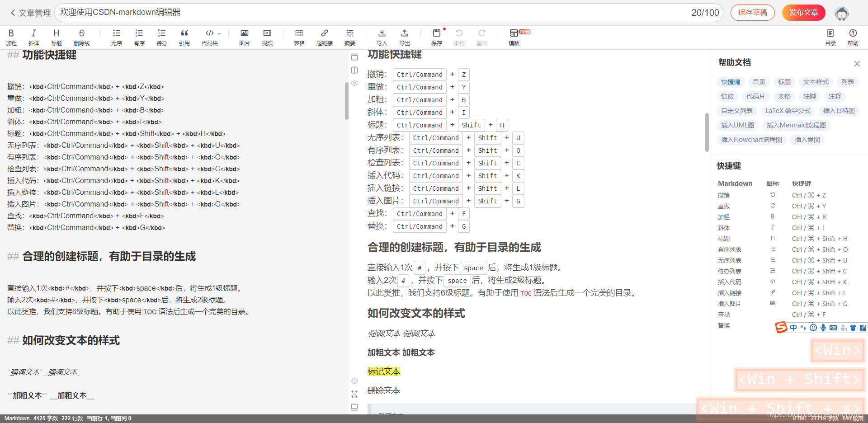Select the 表格 help tag
Viewport: 868px width, 423px height.
(784, 96)
